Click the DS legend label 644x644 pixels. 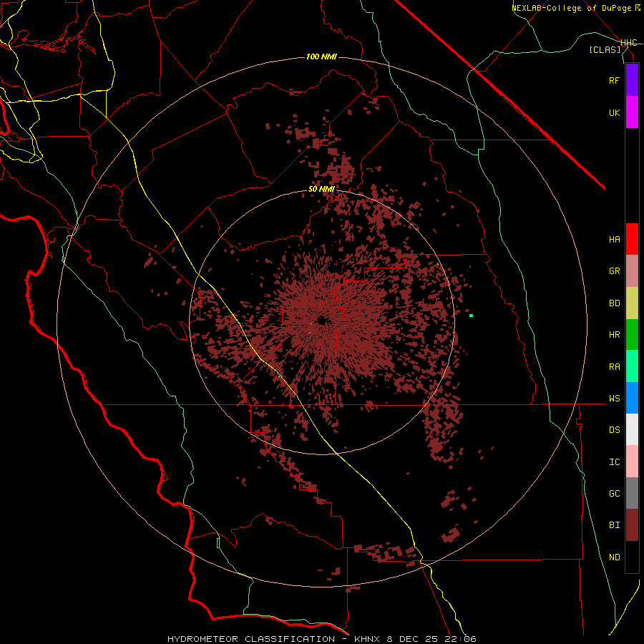coord(615,429)
